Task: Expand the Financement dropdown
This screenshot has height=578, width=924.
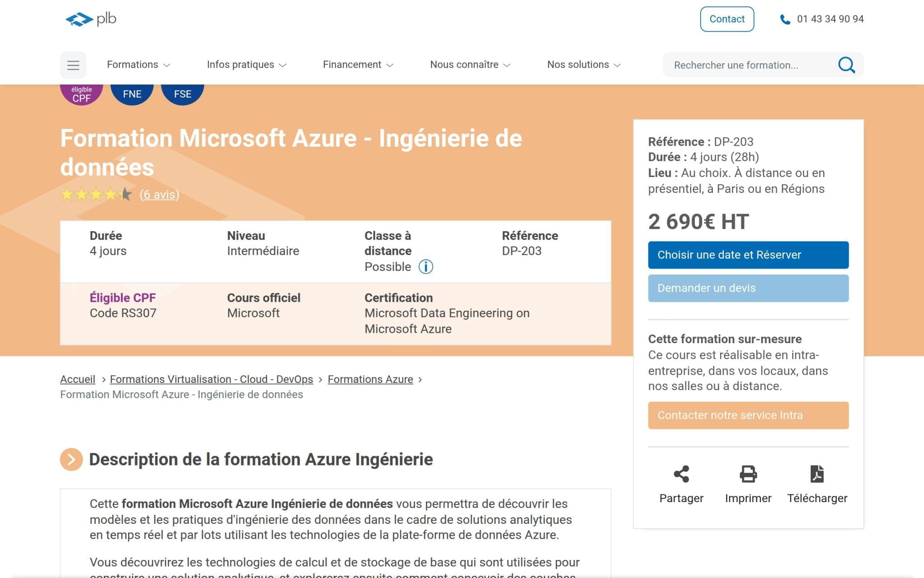Action: coord(358,65)
